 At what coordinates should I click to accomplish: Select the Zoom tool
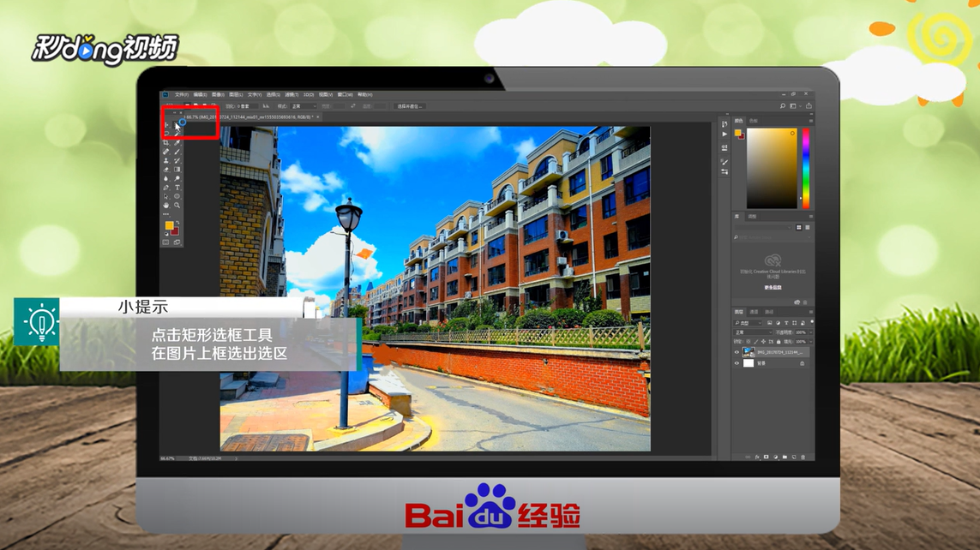pyautogui.click(x=177, y=205)
